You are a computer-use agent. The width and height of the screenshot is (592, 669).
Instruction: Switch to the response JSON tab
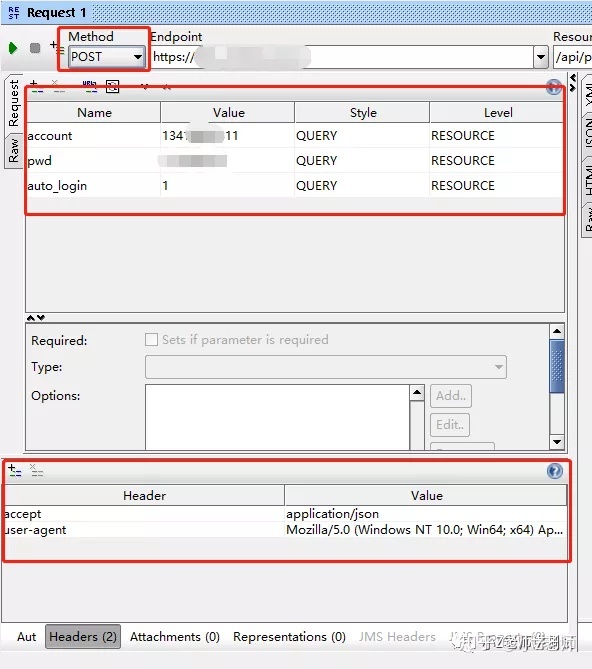click(x=588, y=134)
